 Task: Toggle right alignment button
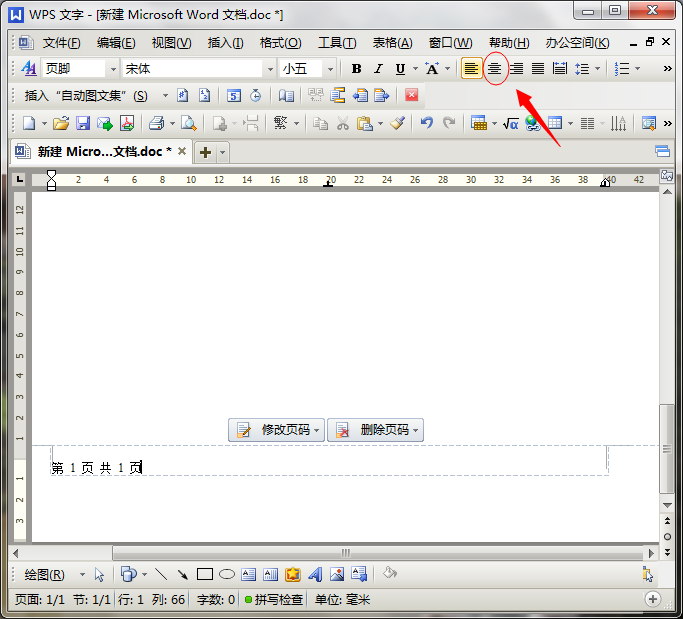517,69
